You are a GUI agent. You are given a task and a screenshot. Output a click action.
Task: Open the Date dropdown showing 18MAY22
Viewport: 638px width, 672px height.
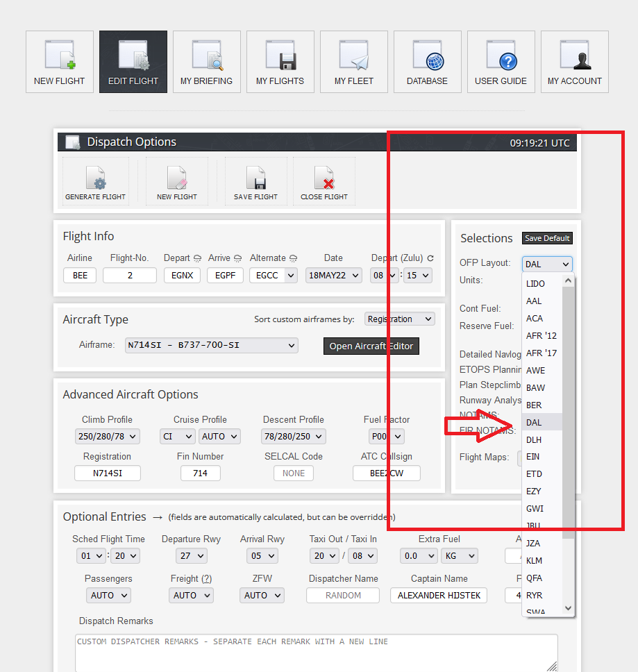click(x=334, y=276)
